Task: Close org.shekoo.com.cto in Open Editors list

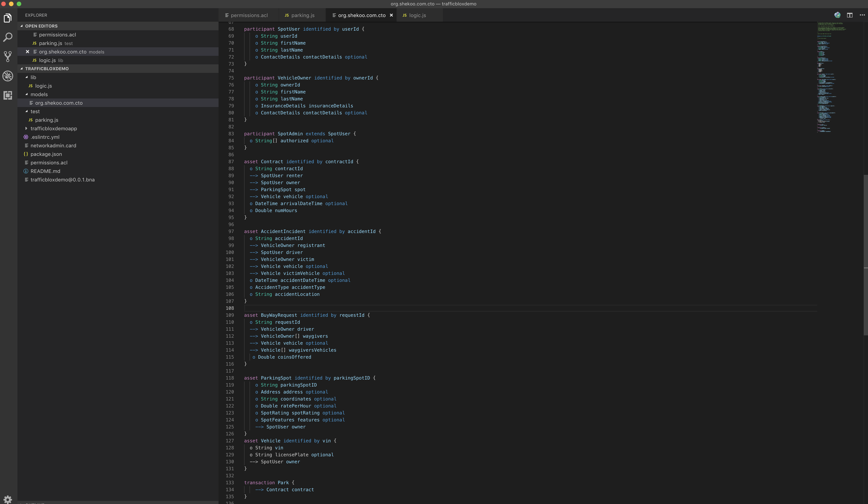Action: coord(28,52)
